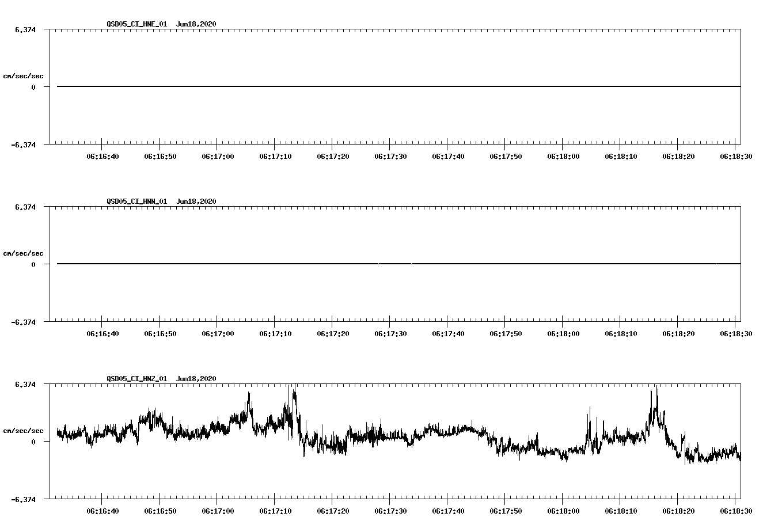Click zero axis label on HNE chart

coord(33,87)
